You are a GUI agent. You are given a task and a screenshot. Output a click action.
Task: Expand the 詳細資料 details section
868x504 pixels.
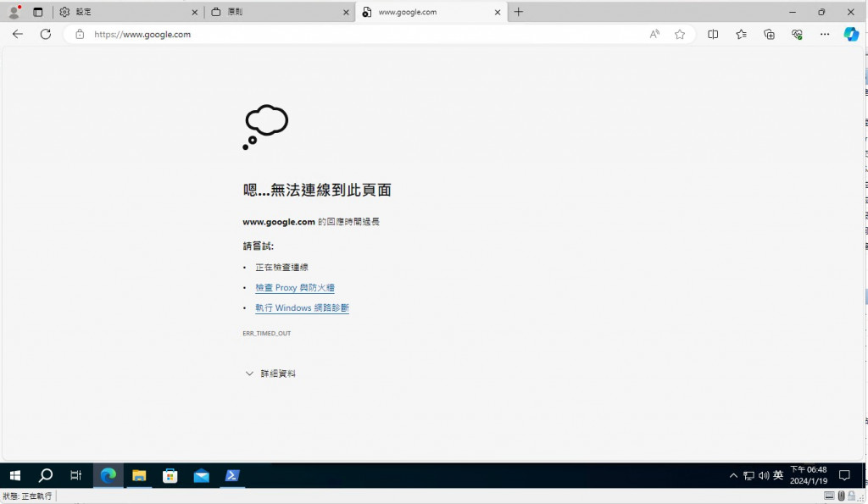coord(270,374)
